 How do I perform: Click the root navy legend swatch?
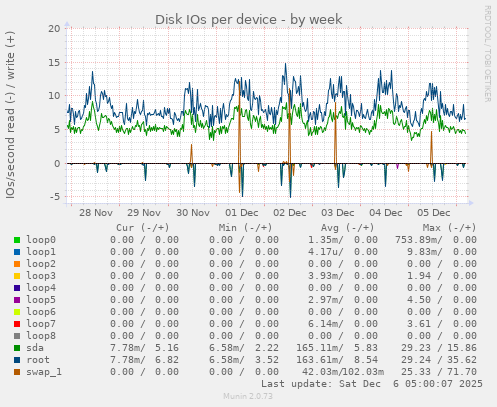click(x=17, y=360)
